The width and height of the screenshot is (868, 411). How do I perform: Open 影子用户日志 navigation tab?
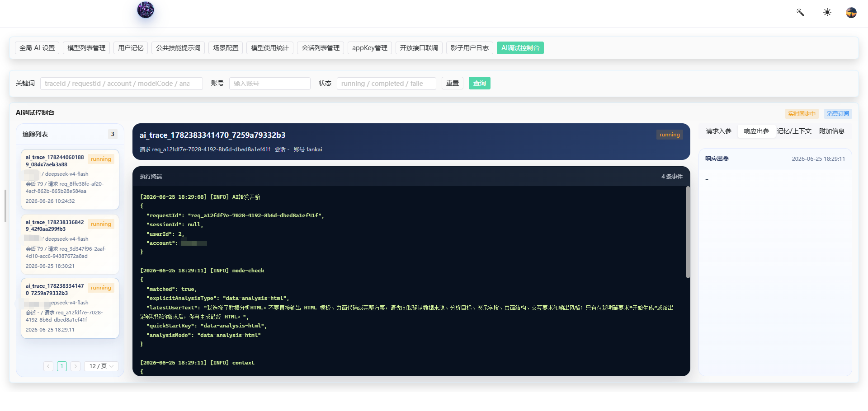click(x=470, y=48)
